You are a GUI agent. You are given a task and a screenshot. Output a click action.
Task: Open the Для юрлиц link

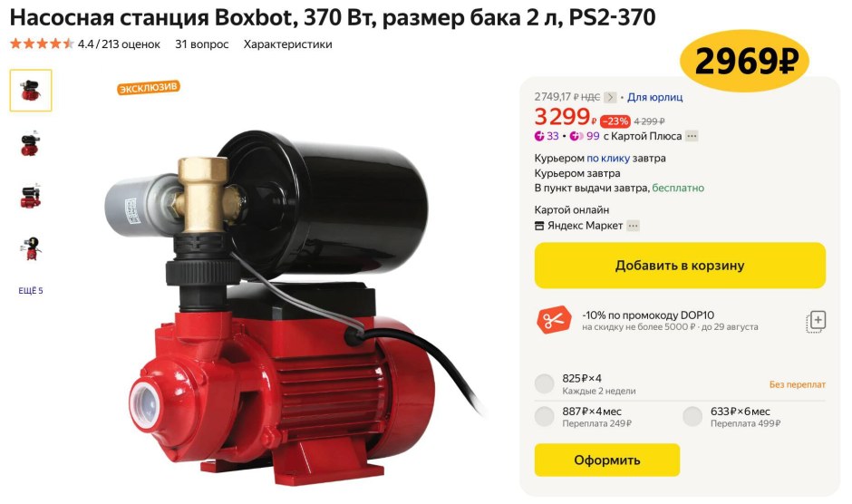coord(654,97)
